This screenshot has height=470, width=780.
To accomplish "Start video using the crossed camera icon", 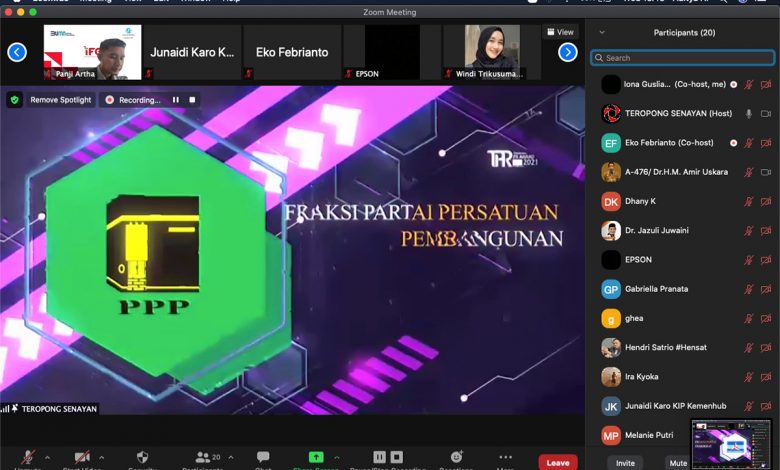I will [82, 457].
